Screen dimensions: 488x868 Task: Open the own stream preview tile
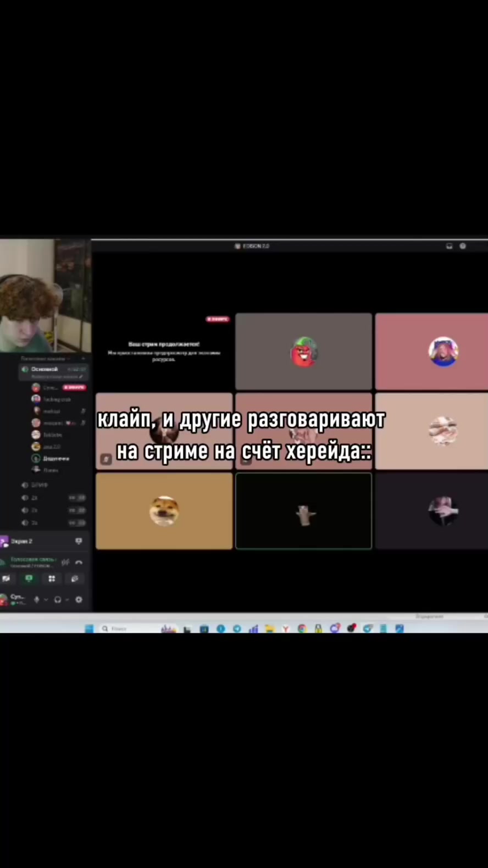point(164,352)
